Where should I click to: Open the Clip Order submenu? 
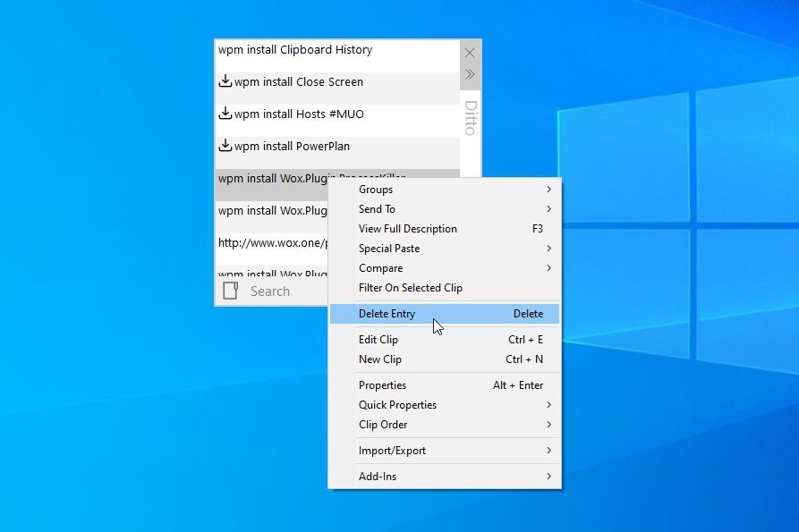[x=445, y=425]
